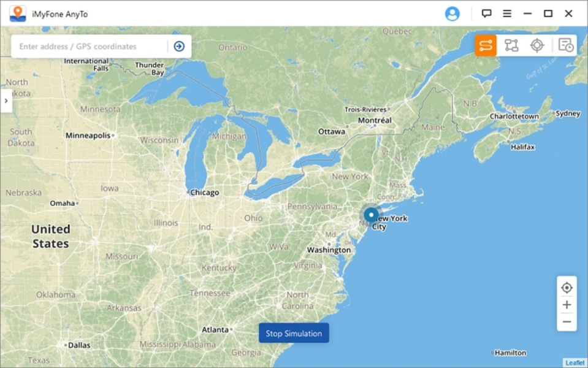Click the Stop Simulation button
The image size is (588, 368).
294,333
